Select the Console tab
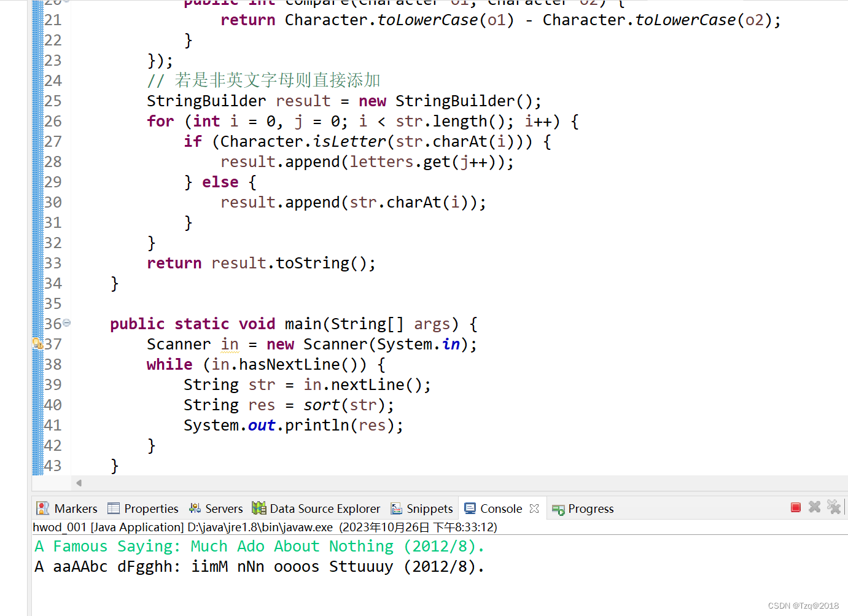Viewport: 848px width, 616px height. (501, 509)
